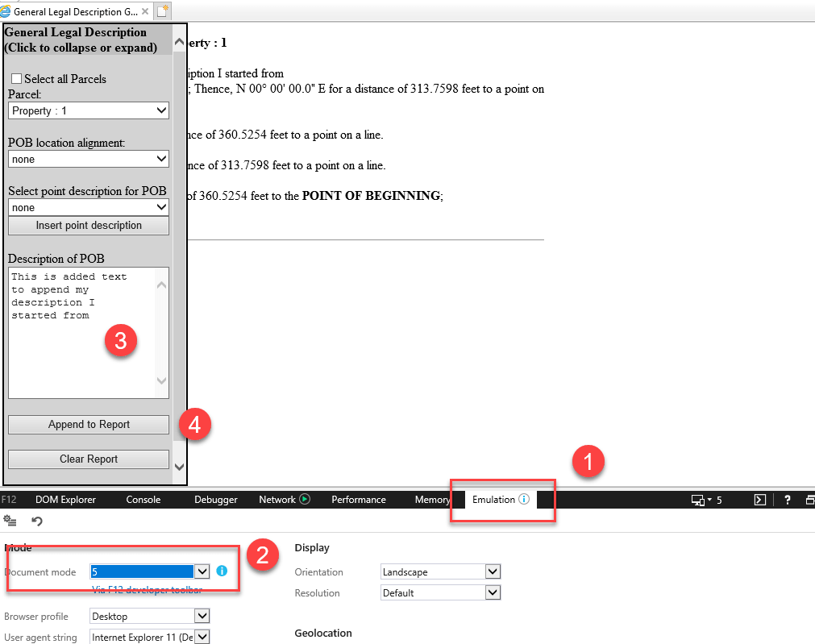Check the Select all Parcels checkbox
Image resolution: width=815 pixels, height=644 pixels.
pyautogui.click(x=16, y=79)
